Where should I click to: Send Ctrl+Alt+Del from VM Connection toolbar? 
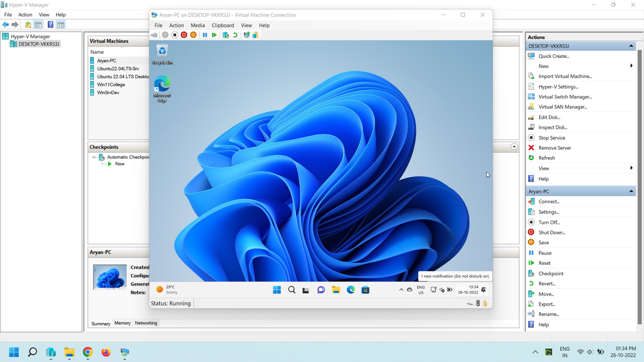tap(154, 35)
